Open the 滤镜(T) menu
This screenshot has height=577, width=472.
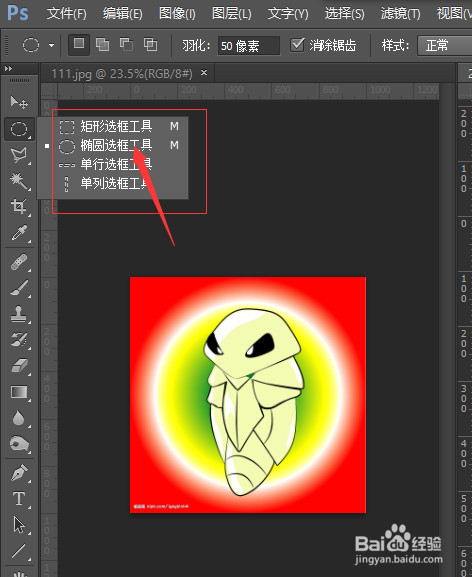400,14
